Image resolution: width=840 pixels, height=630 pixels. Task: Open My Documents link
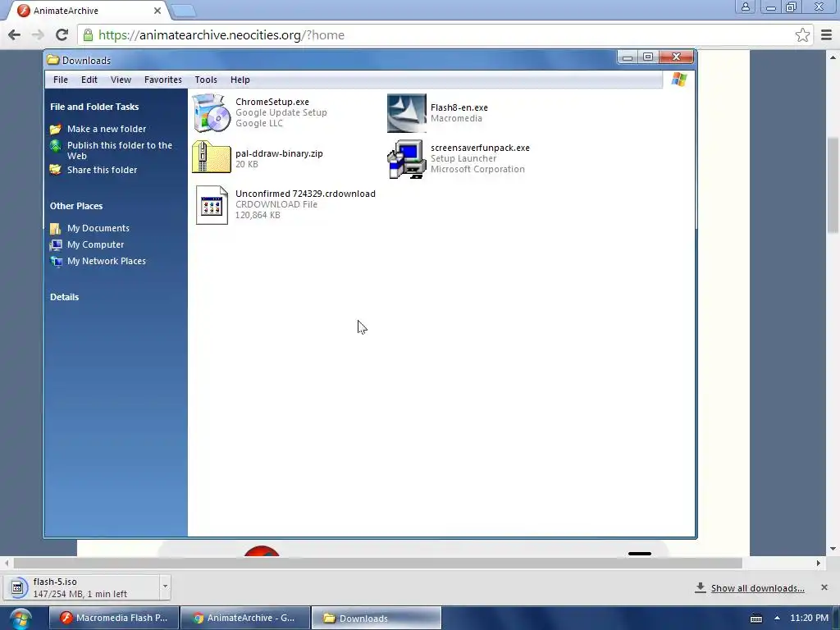98,228
